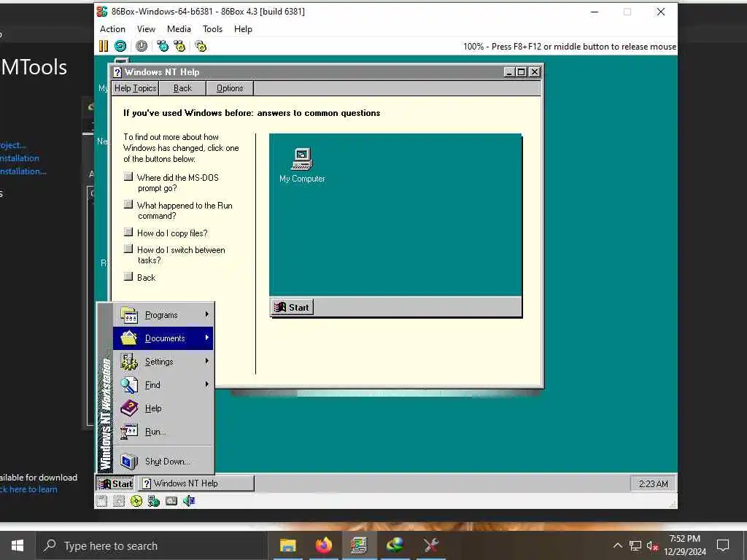Minimize the Windows NT Help window
The image size is (747, 560).
[508, 72]
